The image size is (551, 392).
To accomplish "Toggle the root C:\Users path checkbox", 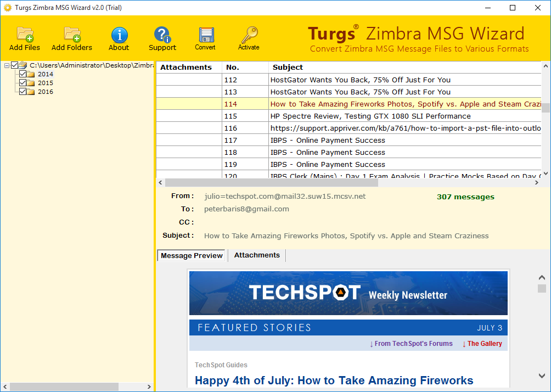I will [x=14, y=65].
